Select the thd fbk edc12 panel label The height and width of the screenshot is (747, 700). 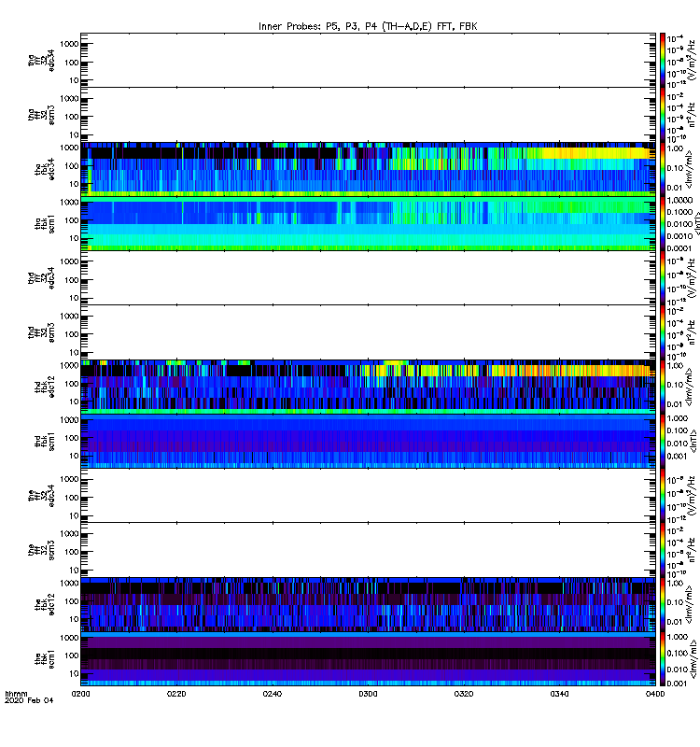[x=45, y=387]
